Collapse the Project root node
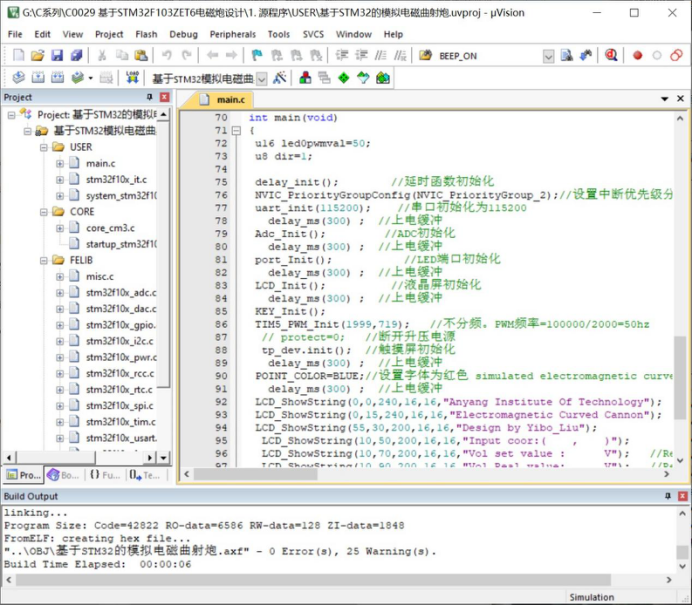This screenshot has height=605, width=692. coord(11,115)
